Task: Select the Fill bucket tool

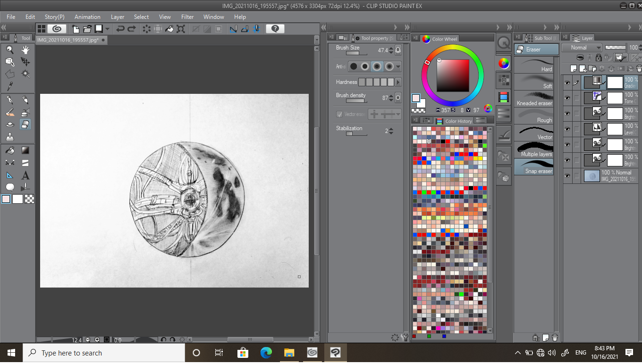Action: tap(10, 150)
